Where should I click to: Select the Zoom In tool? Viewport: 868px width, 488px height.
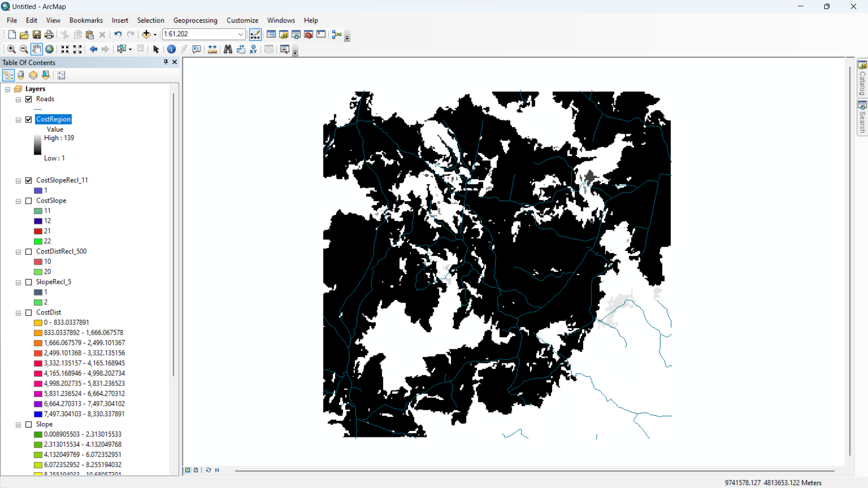tap(11, 49)
